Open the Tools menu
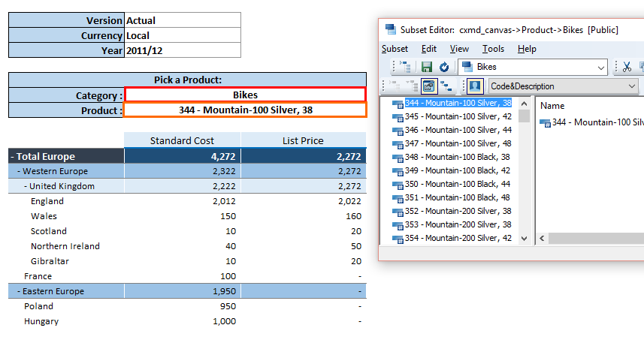This screenshot has height=340, width=644. (x=493, y=49)
